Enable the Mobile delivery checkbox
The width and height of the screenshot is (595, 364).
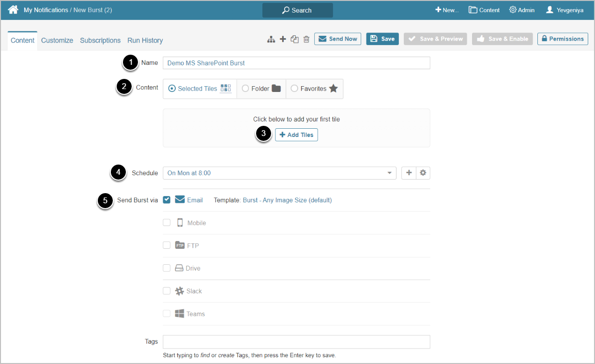(x=167, y=222)
